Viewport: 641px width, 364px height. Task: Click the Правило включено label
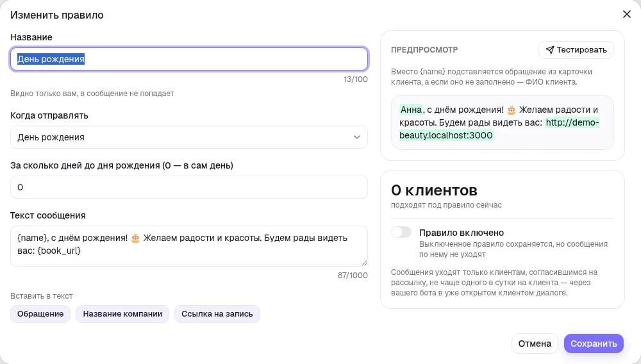pyautogui.click(x=462, y=233)
